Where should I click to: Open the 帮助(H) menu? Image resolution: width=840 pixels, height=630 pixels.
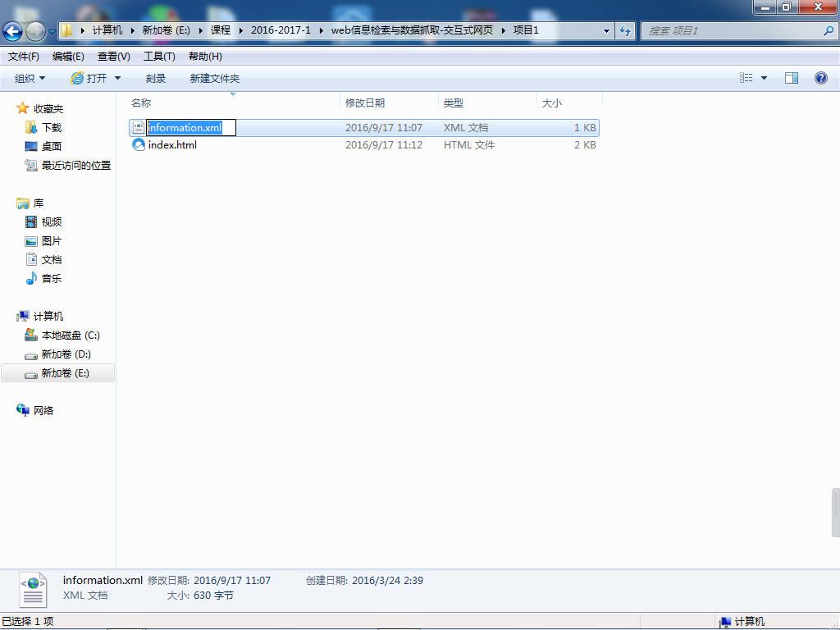[205, 57]
